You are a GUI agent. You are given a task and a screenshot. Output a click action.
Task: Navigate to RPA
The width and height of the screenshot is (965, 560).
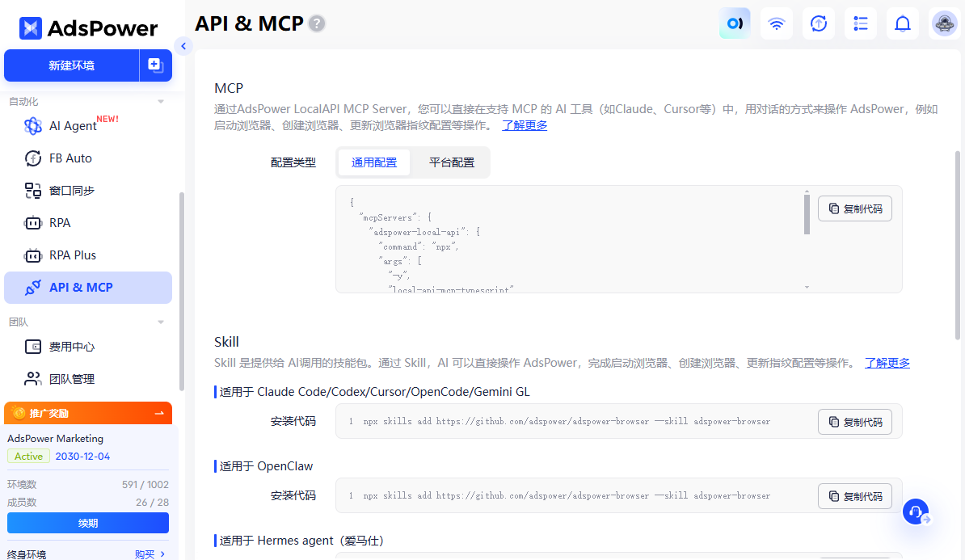[88, 223]
